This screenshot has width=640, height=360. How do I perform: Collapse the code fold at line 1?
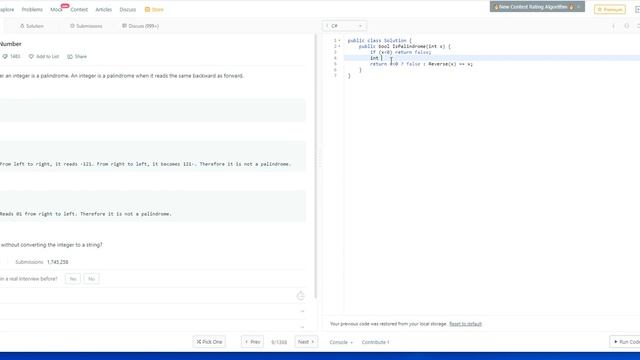click(x=339, y=40)
